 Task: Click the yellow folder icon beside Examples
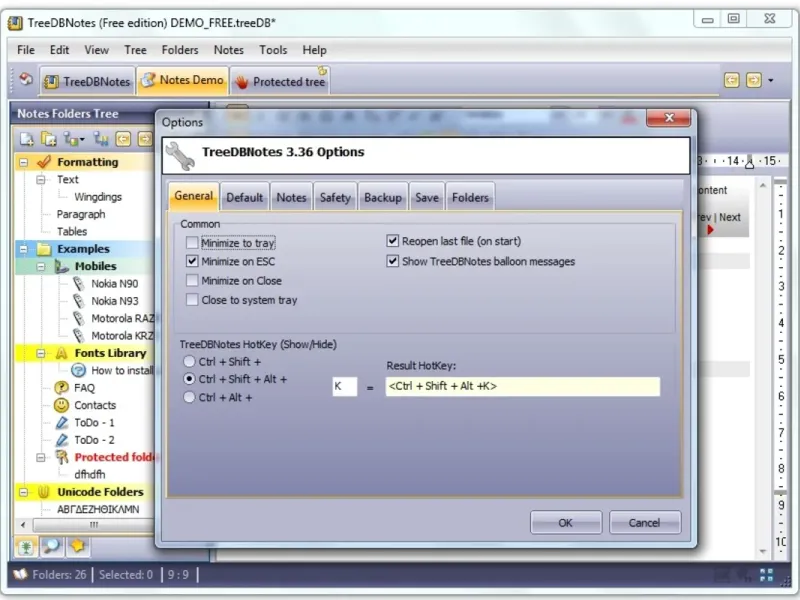(x=44, y=249)
